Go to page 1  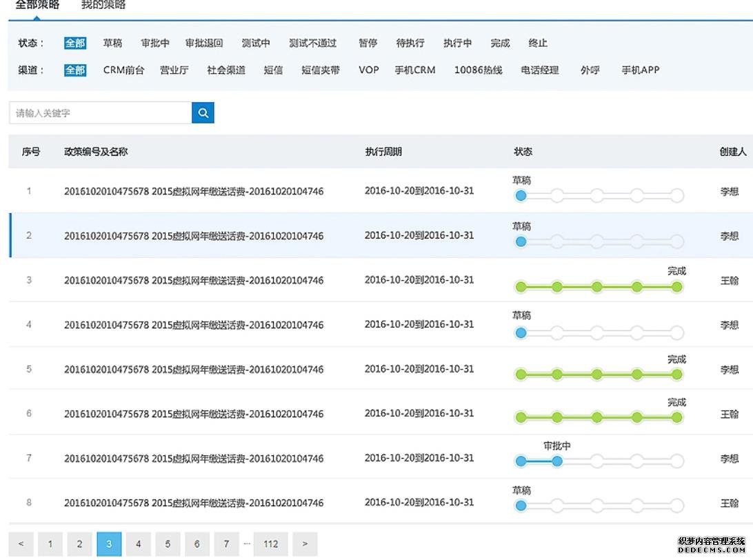point(50,543)
